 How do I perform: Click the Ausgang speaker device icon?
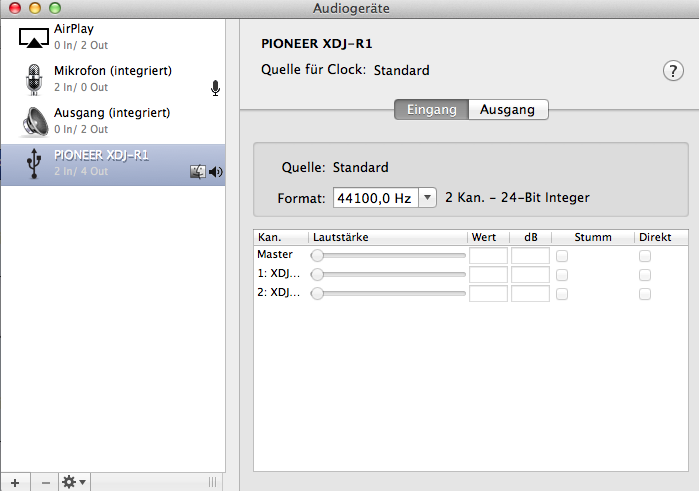coord(35,121)
